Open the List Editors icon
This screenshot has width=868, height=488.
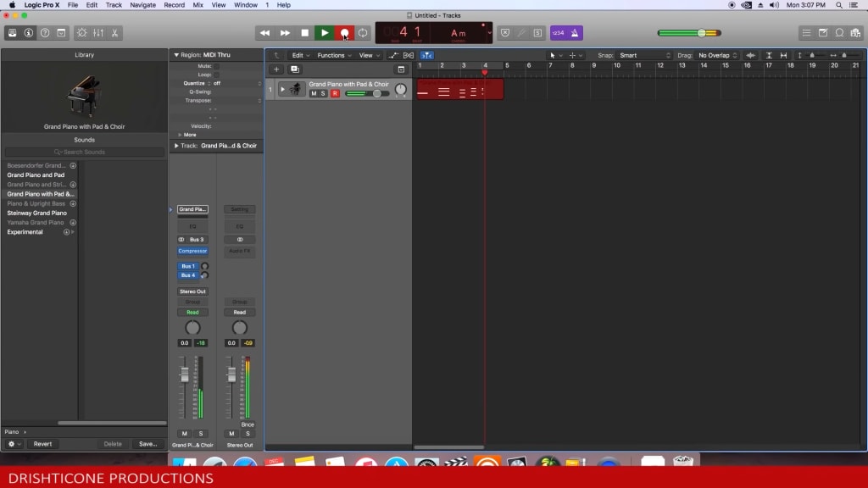(x=807, y=33)
